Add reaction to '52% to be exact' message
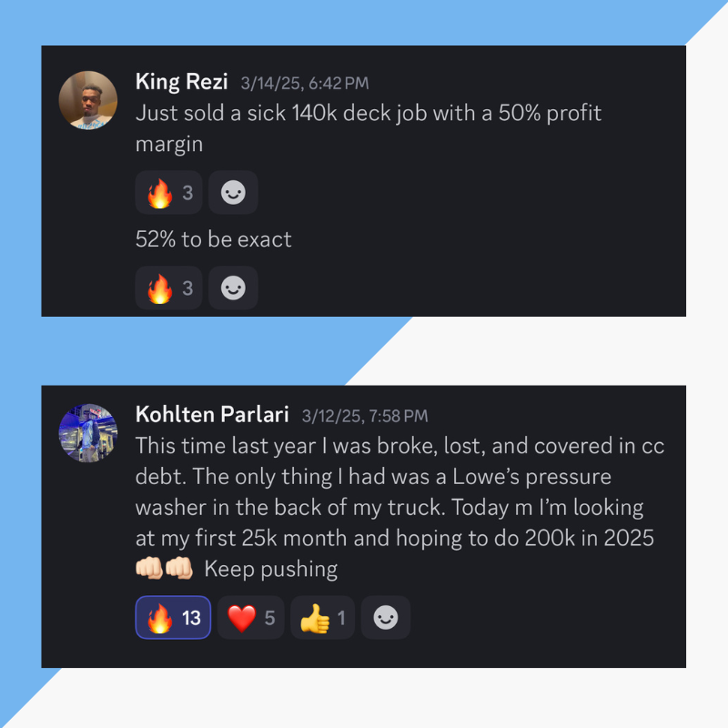 click(233, 288)
